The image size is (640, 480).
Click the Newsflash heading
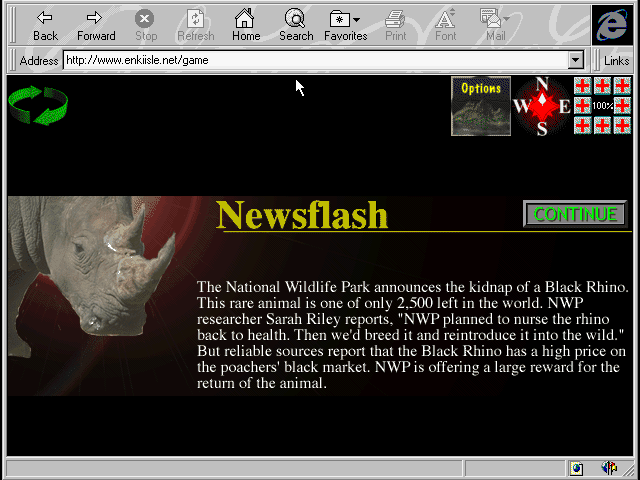(x=302, y=215)
